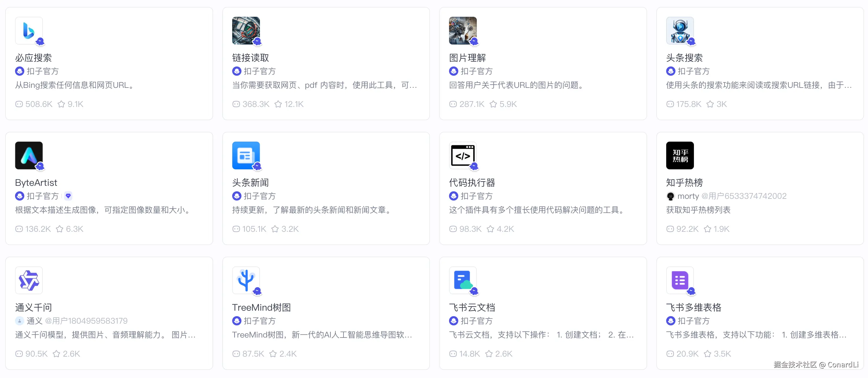This screenshot has width=868, height=378.
Task: Select the 飞书云文档 plugin icon
Action: pyautogui.click(x=463, y=280)
